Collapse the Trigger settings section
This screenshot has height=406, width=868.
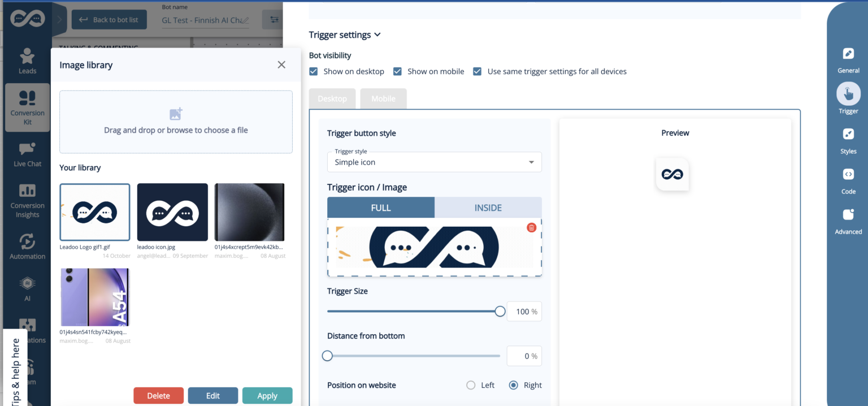[x=377, y=34]
